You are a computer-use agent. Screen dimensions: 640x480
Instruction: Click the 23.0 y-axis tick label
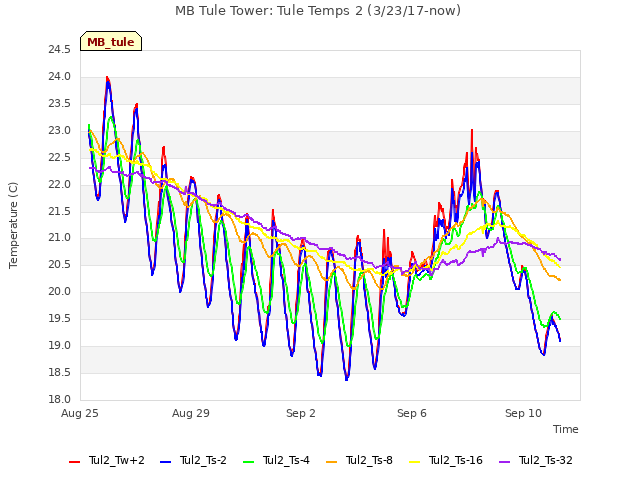click(60, 131)
